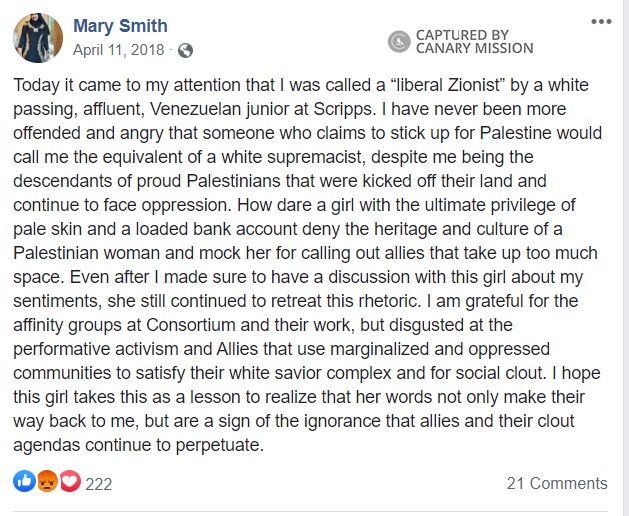
Task: Click the "CANARY MISSION" watermark text
Action: 474,48
